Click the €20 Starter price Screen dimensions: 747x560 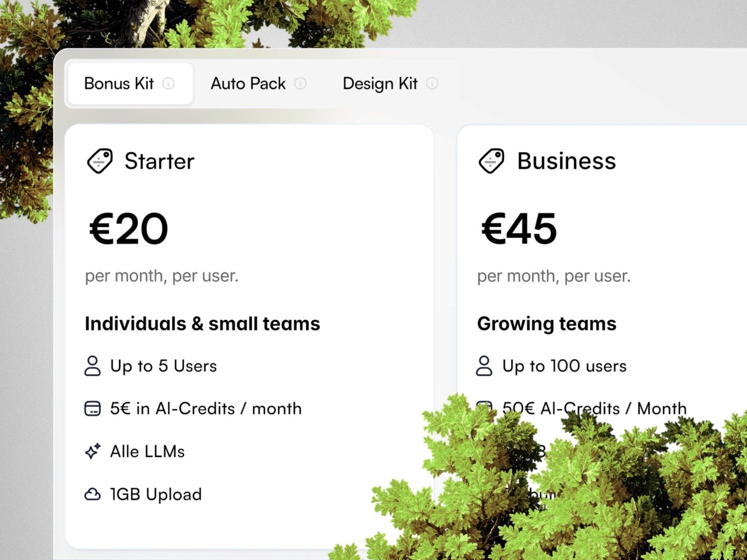point(129,229)
